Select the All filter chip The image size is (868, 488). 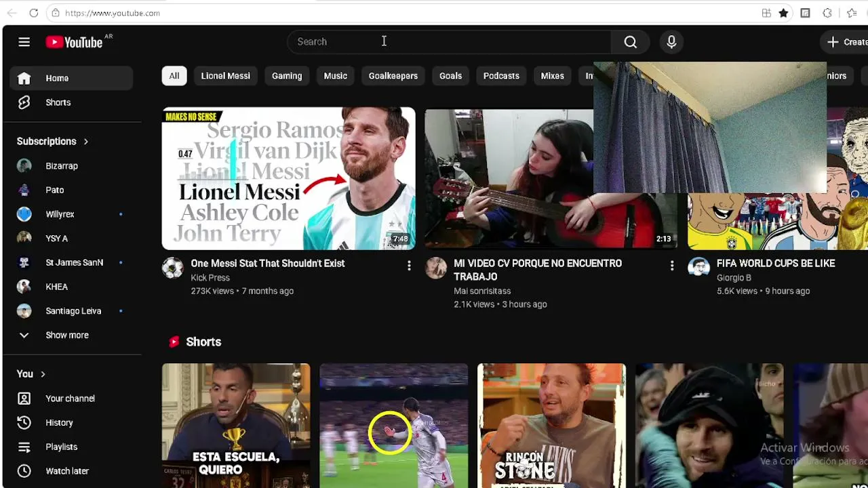pos(174,76)
